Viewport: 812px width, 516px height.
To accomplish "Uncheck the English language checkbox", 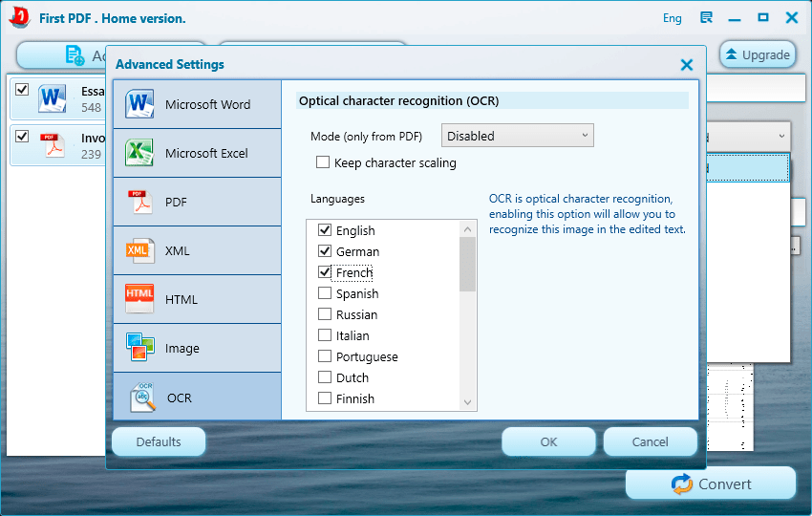I will 325,230.
